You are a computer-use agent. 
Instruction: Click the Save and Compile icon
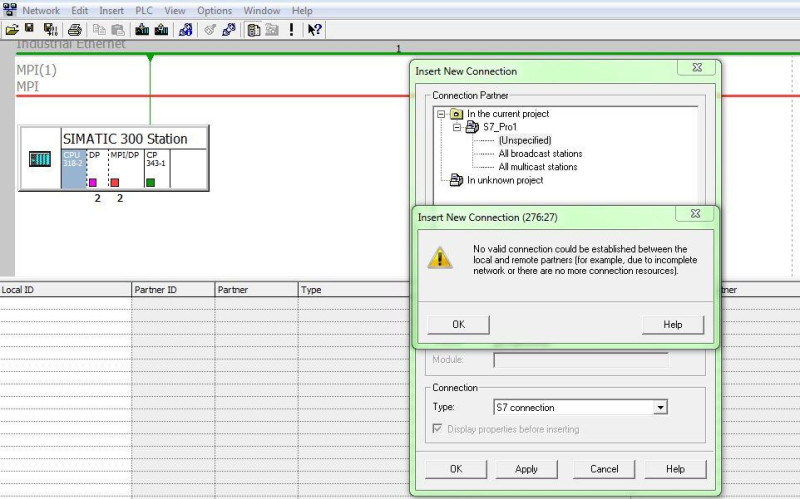pyautogui.click(x=50, y=30)
